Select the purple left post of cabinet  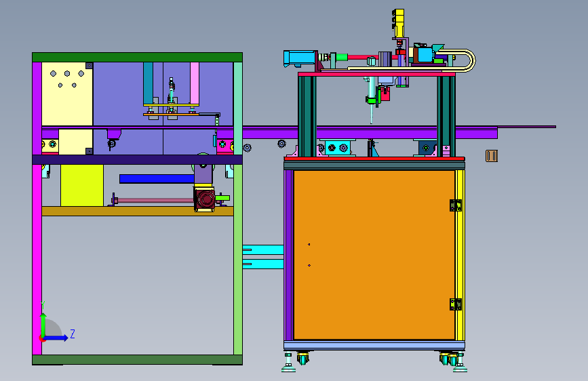click(x=288, y=255)
